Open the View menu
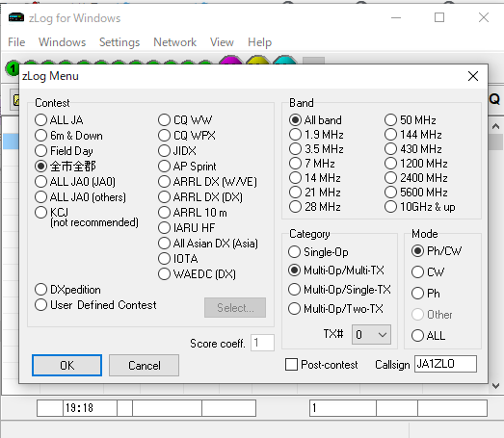504x438 pixels. 222,42
